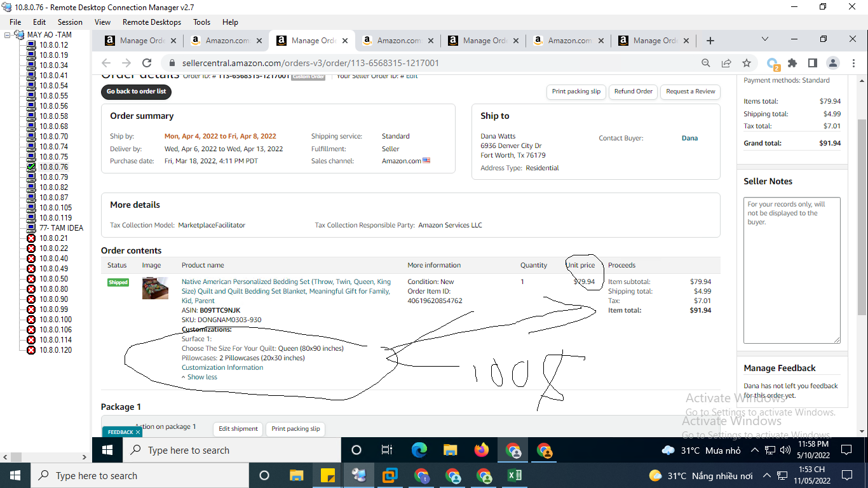Click Task View in the remote taskbar

(387, 450)
